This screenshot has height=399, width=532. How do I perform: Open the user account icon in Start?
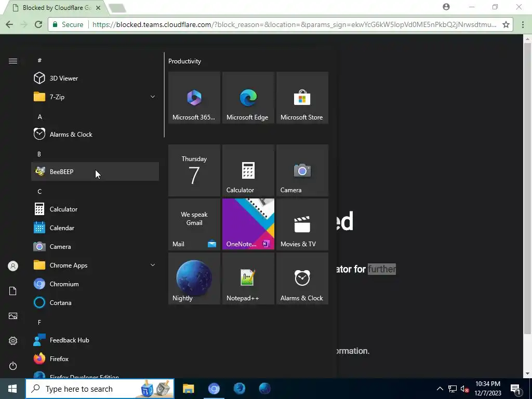[x=13, y=266]
